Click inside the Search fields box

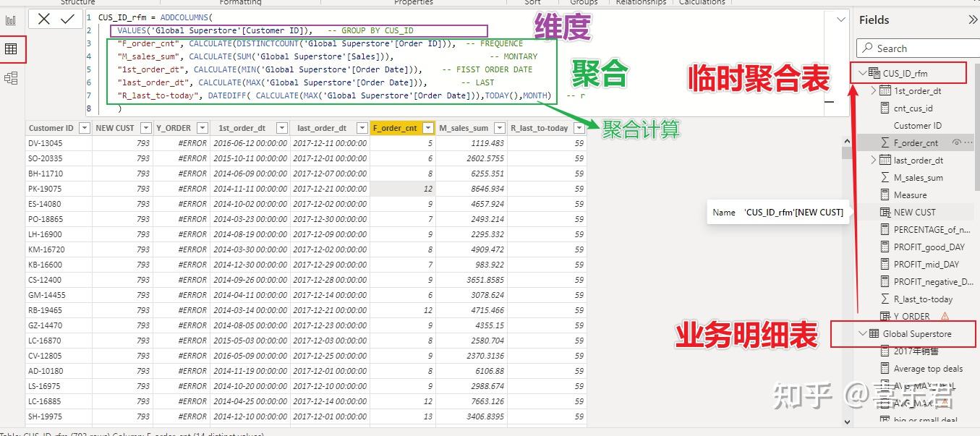(x=919, y=48)
